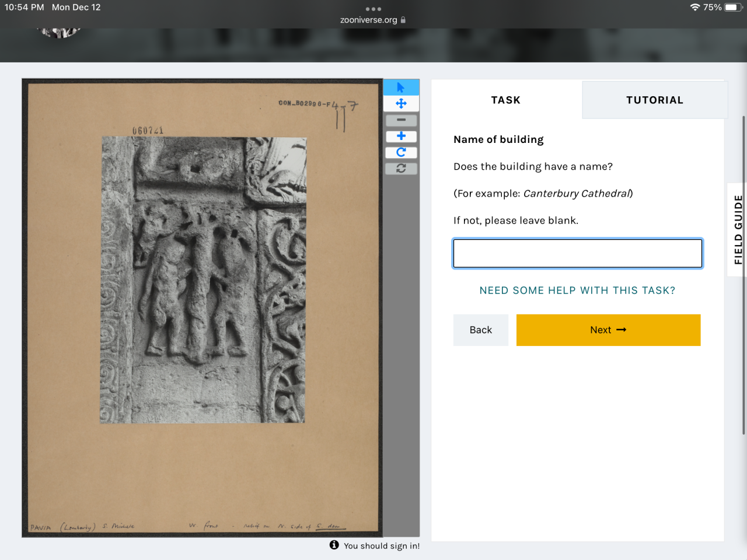Select the pan/move image tool
This screenshot has height=560, width=747.
click(401, 104)
